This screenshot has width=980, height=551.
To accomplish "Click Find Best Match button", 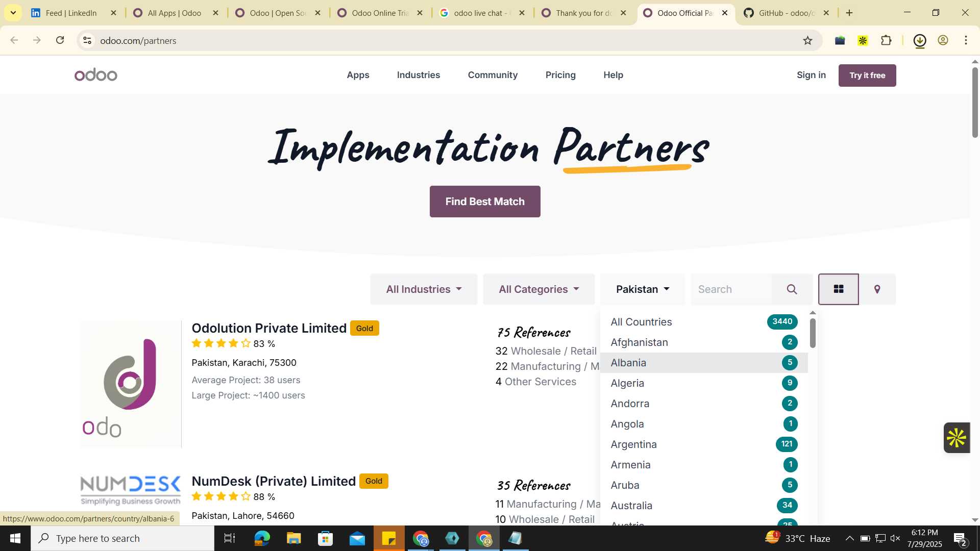I will click(485, 202).
